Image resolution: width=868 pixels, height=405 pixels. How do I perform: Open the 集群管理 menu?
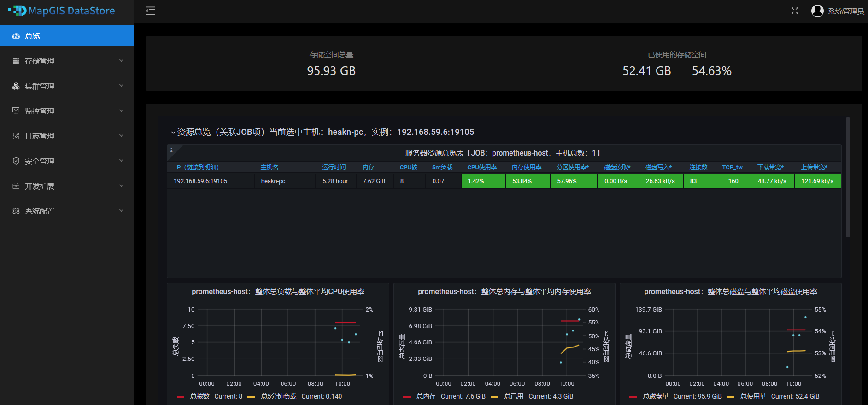(x=67, y=86)
